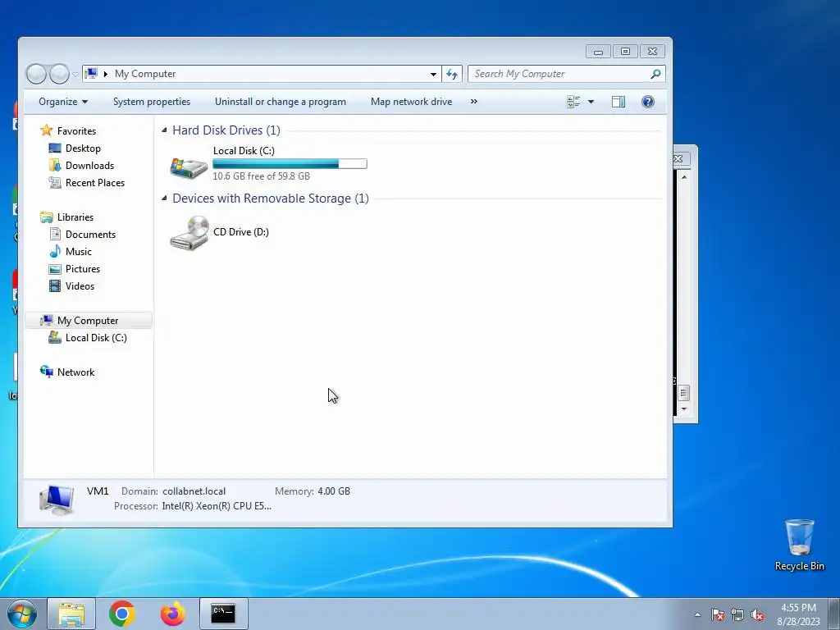Launch Google Chrome from taskbar

pos(122,614)
